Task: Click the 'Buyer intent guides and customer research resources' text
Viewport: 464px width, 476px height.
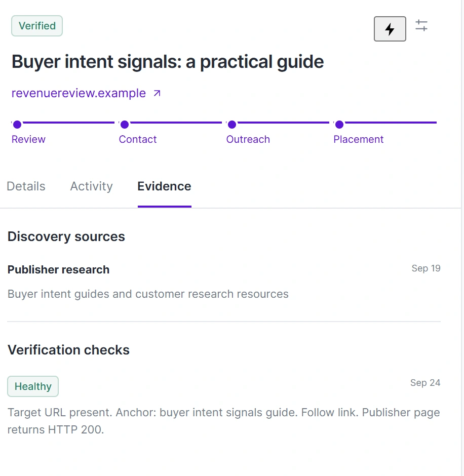Action: pos(148,294)
